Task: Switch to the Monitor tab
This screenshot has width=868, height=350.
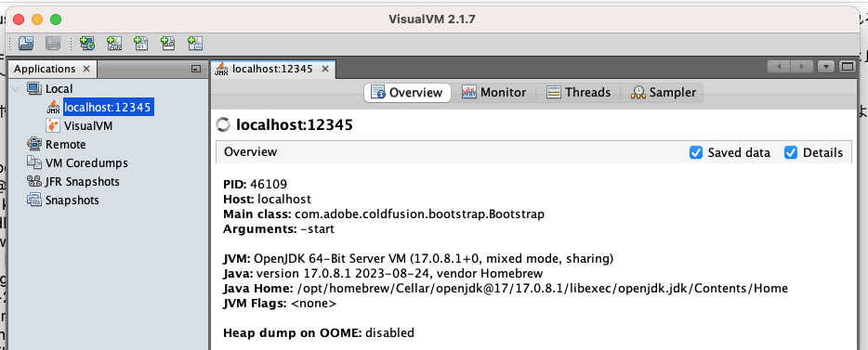Action: coord(493,92)
